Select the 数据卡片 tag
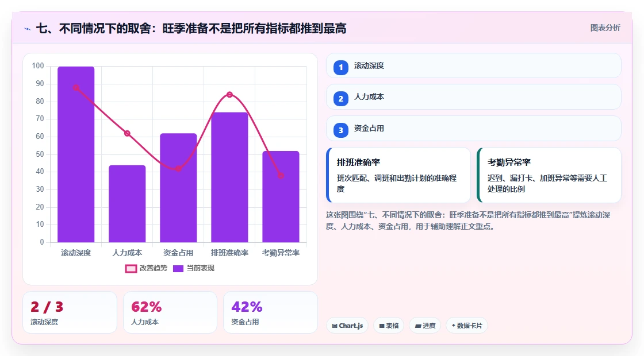This screenshot has height=356, width=644. (x=466, y=326)
